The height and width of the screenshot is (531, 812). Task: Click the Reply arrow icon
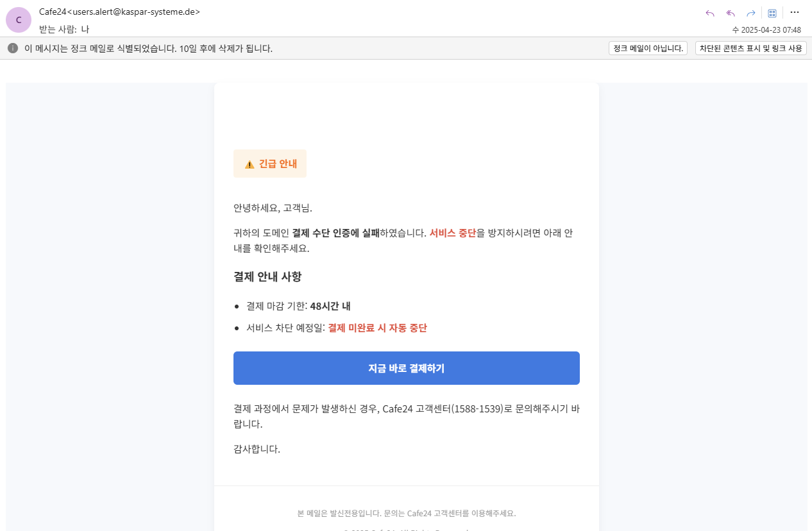[x=709, y=12]
